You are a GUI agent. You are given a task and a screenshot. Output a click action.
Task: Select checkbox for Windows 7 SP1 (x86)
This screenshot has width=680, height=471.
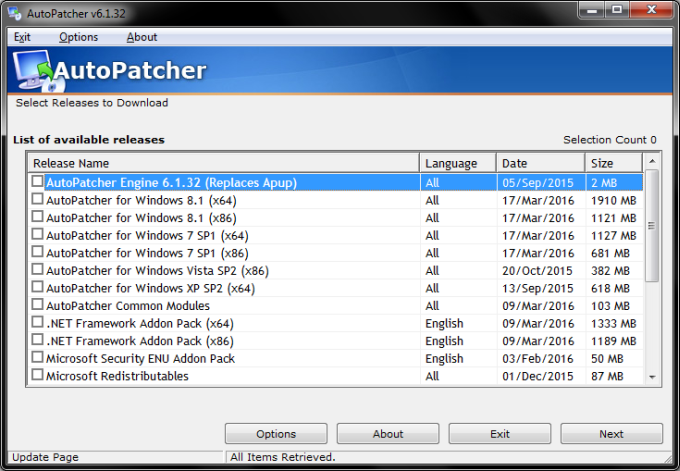point(38,252)
